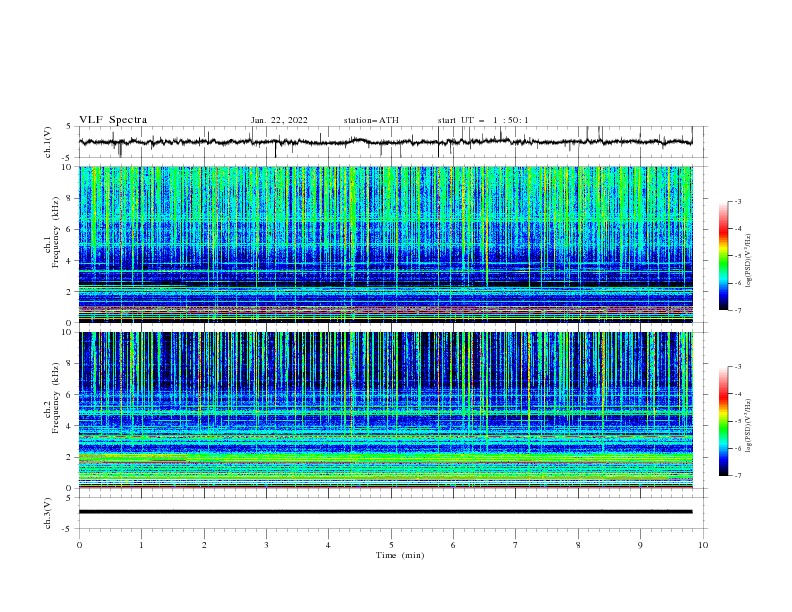This screenshot has height=612, width=792.
Task: Click the log(PSD) label beside ch.2 colorbar
Action: click(749, 425)
